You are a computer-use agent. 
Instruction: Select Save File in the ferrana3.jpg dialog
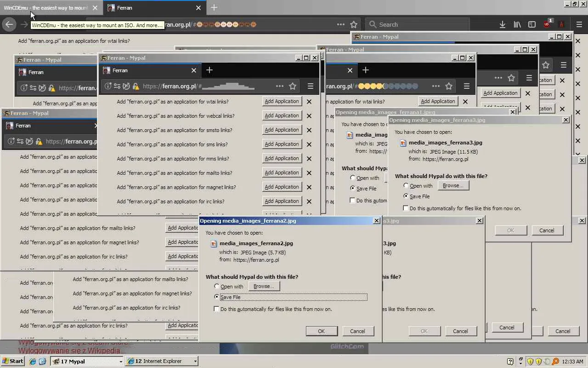coord(406,196)
